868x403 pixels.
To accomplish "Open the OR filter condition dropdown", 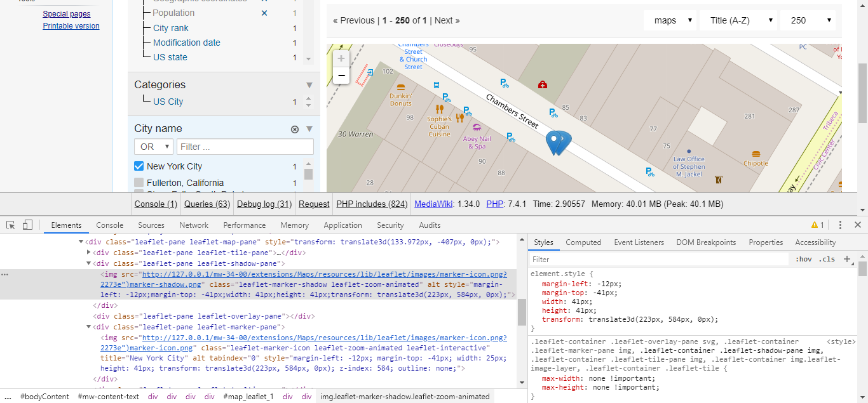I will click(153, 147).
